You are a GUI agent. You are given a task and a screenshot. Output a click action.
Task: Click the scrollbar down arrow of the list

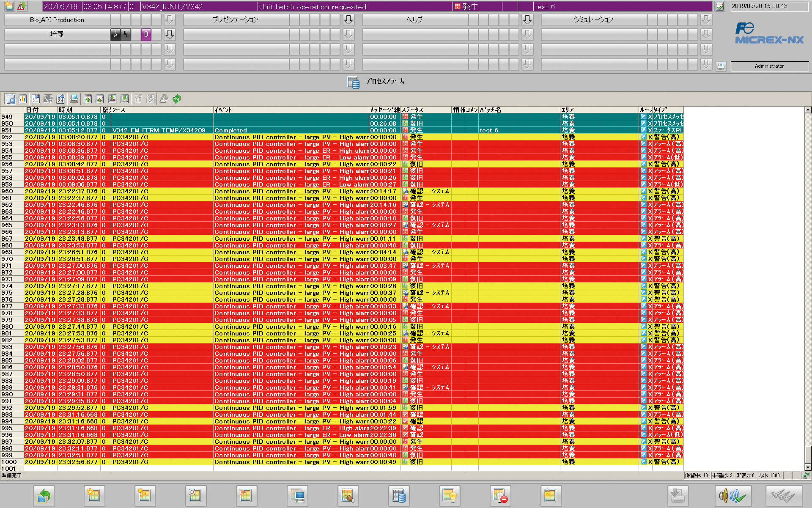808,467
